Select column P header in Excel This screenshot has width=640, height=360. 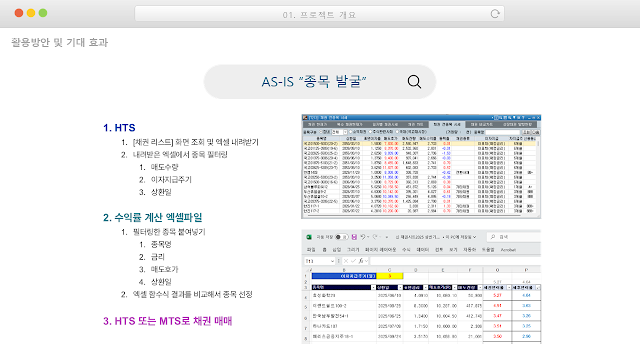[526, 270]
